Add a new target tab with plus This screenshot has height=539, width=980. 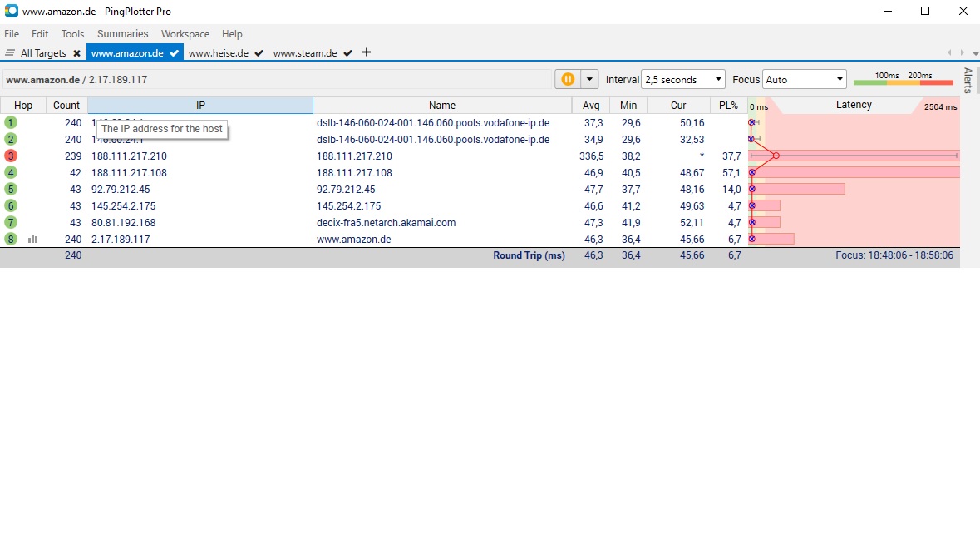367,52
